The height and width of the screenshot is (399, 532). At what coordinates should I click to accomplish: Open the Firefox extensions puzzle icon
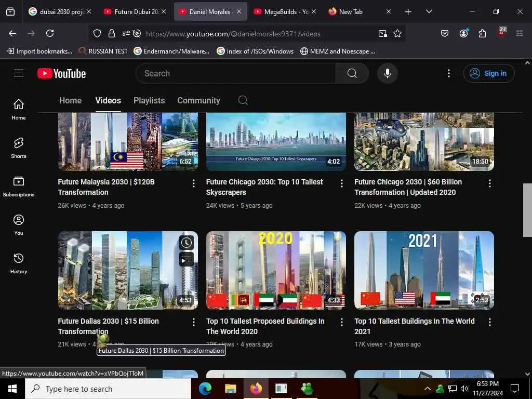tap(482, 33)
